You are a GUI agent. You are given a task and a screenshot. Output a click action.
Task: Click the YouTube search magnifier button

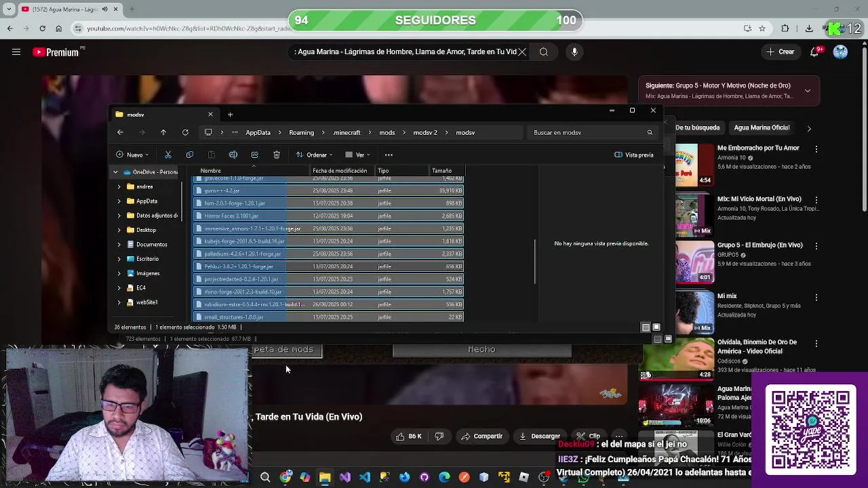coord(544,52)
